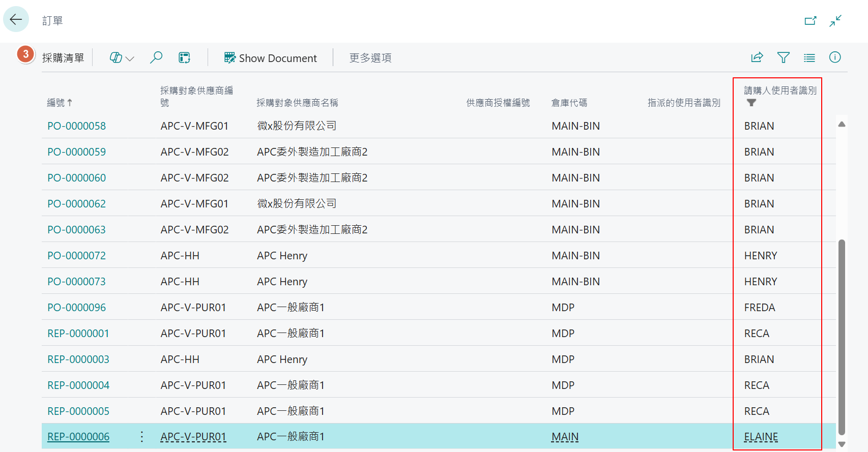Search the list with magnifier icon
This screenshot has height=452, width=868.
(x=156, y=57)
